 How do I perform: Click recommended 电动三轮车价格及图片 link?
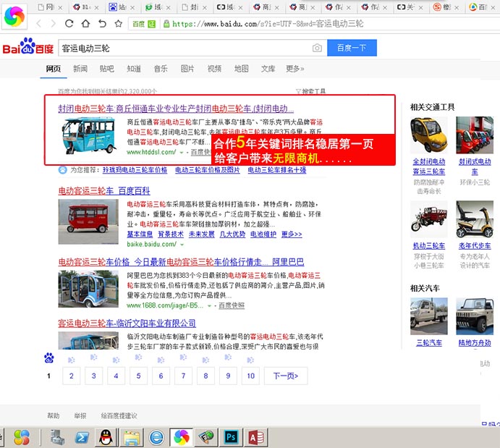[x=207, y=170]
